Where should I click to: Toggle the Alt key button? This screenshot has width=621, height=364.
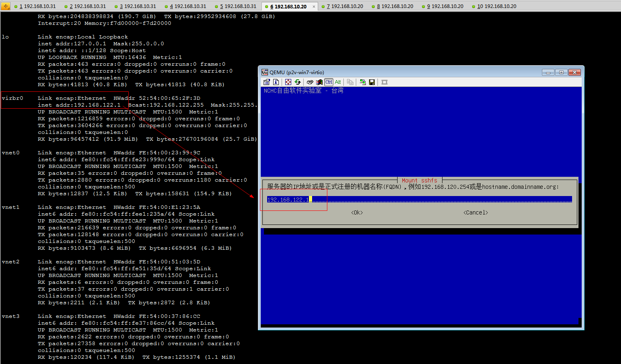click(x=338, y=82)
